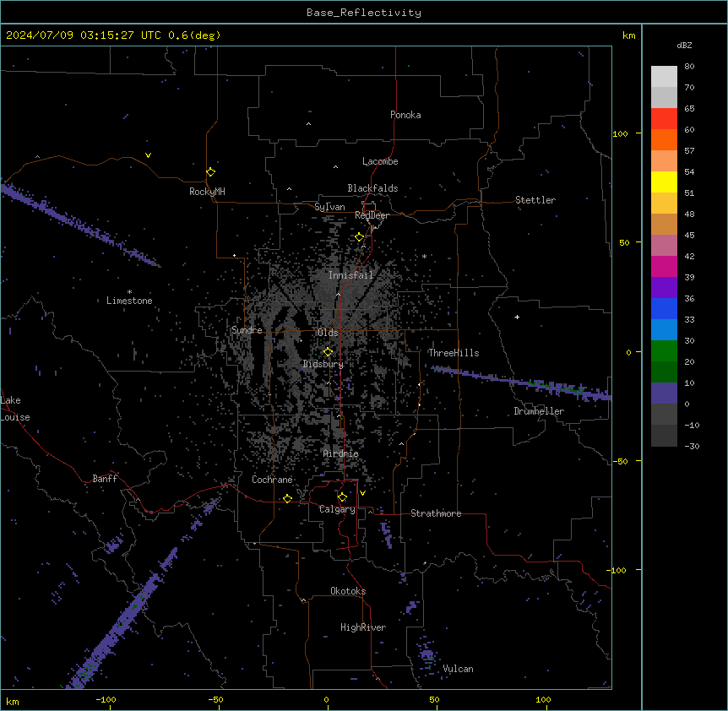Click the Sundre town label
728x711 pixels.
point(247,330)
